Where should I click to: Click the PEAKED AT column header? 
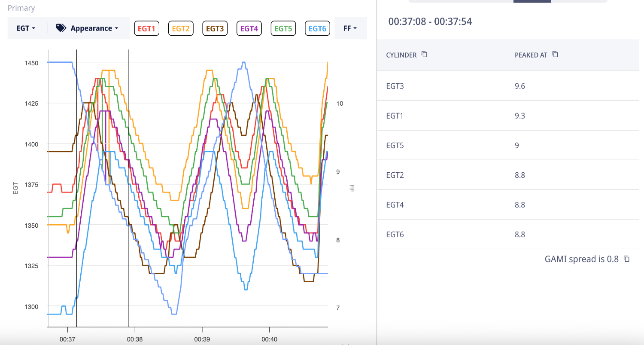pyautogui.click(x=531, y=55)
